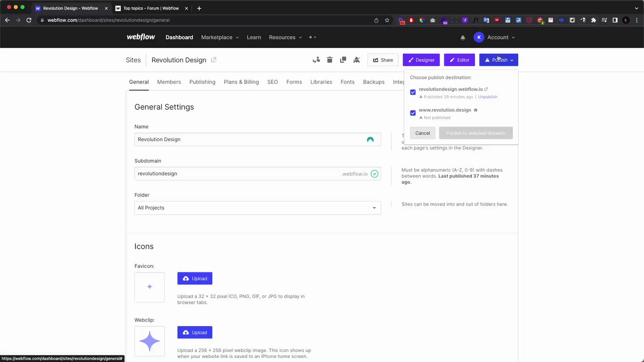This screenshot has height=362, width=644.
Task: Switch to the Fonts tab
Action: 348,82
